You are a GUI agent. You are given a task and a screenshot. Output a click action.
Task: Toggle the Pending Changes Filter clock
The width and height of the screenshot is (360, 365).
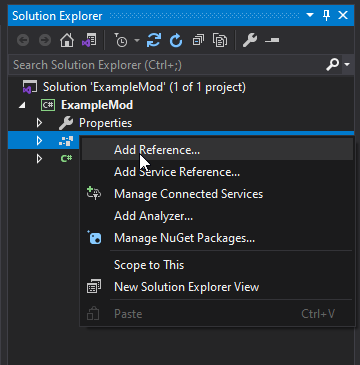(x=121, y=41)
